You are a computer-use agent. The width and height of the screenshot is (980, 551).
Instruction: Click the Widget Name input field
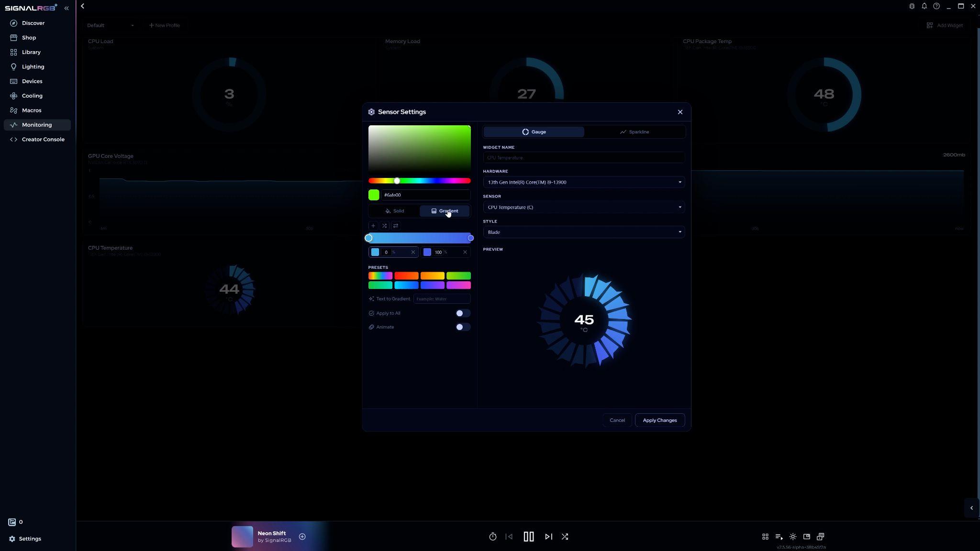pyautogui.click(x=584, y=157)
